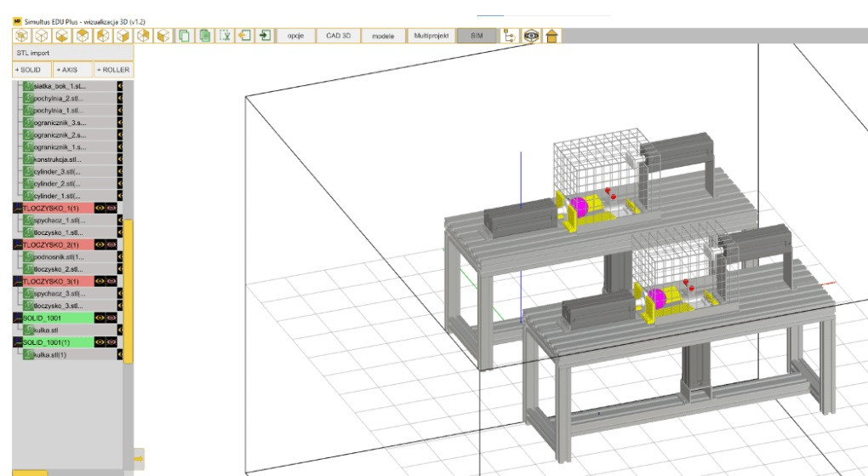Toggle red eye visibility for SOLID_1001
The image size is (868, 476).
pos(111,318)
